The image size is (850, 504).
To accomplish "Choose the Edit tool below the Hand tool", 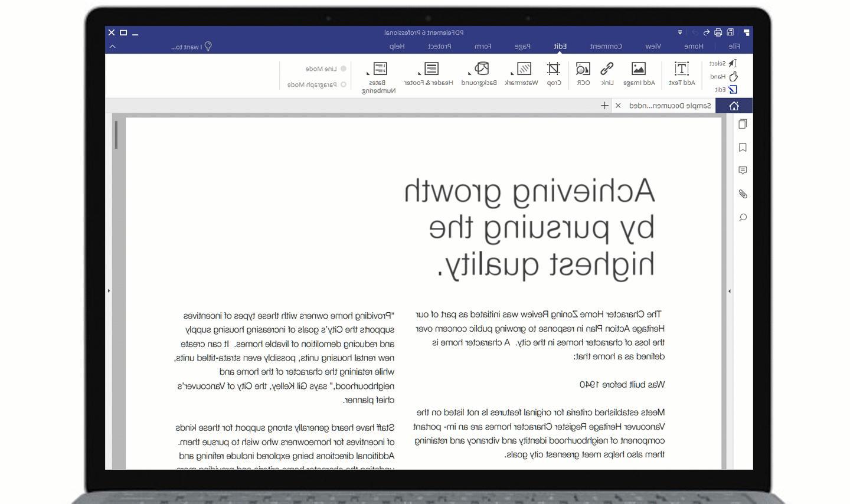I will pyautogui.click(x=726, y=90).
